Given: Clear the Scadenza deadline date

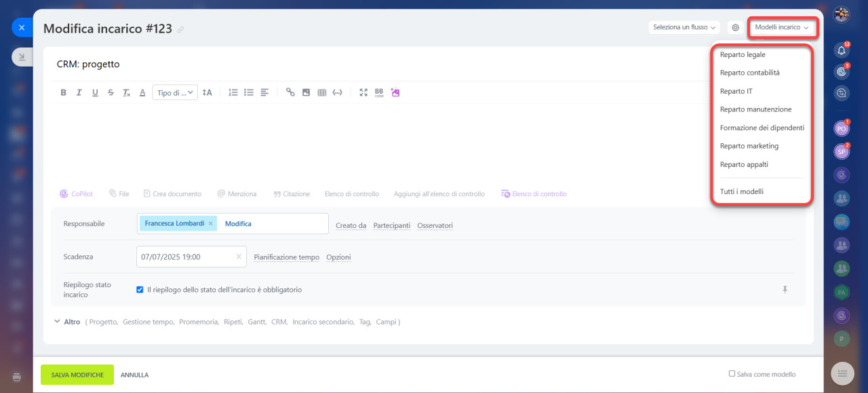Looking at the screenshot, I should click(238, 257).
